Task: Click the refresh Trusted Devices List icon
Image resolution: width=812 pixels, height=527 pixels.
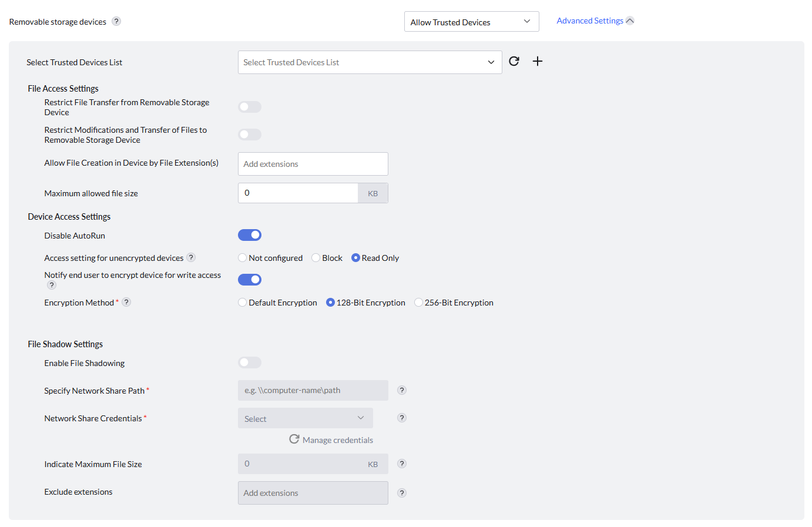Action: coord(514,62)
